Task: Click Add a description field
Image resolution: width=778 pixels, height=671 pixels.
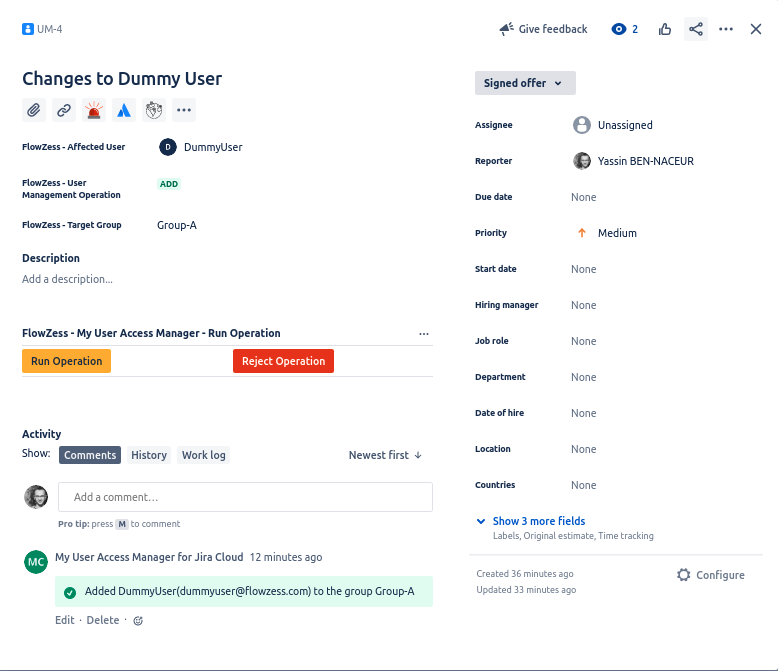Action: click(67, 279)
